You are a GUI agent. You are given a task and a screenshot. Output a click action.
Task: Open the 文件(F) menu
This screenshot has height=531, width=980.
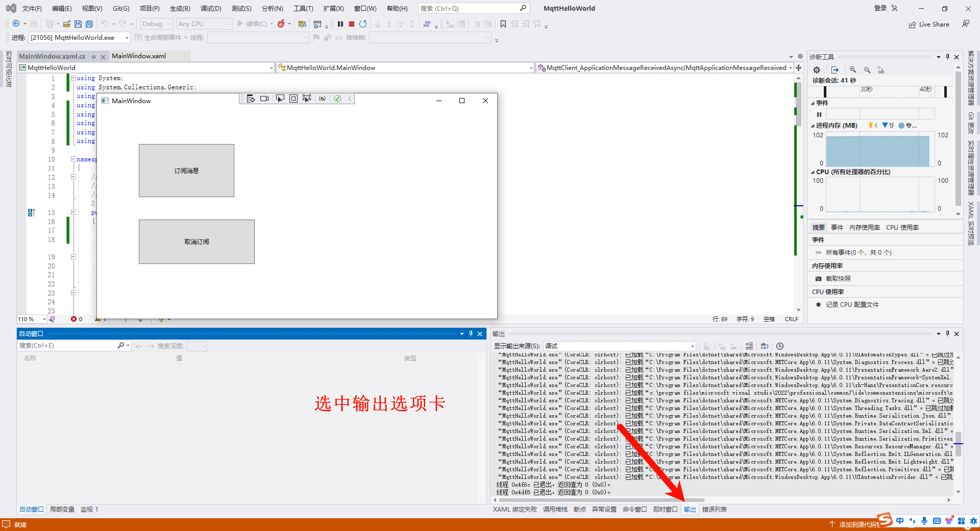tap(32, 8)
